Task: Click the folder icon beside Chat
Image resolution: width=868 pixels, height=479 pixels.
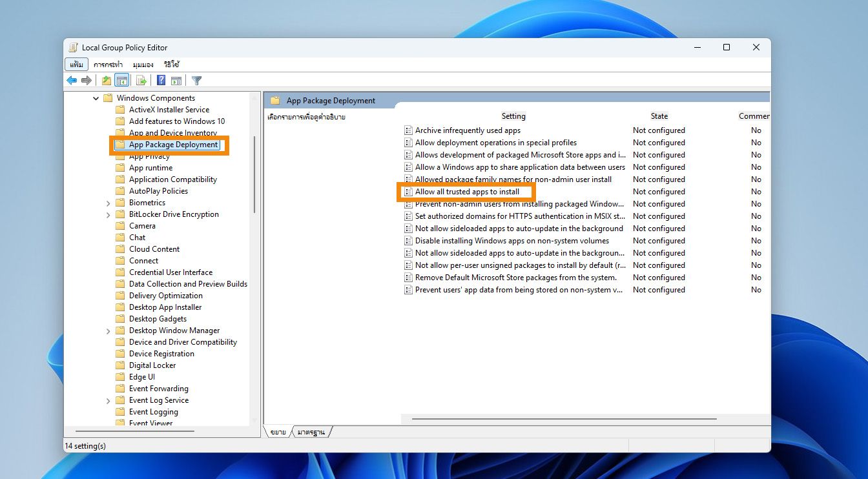Action: pyautogui.click(x=120, y=238)
